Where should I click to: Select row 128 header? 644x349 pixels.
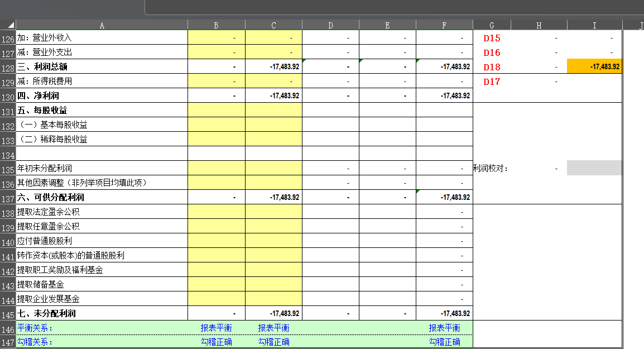click(x=8, y=67)
